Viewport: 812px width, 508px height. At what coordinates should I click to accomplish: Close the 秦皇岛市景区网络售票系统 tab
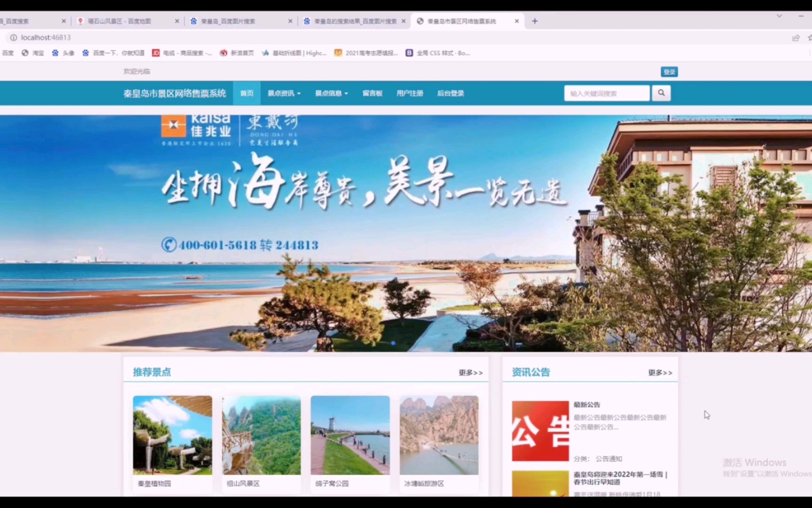tap(517, 21)
